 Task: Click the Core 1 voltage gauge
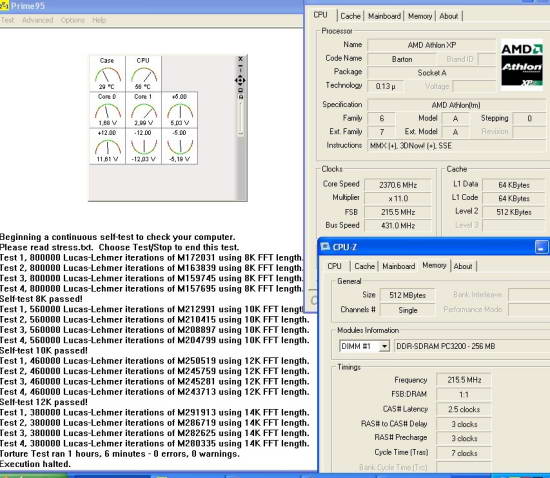(x=143, y=110)
